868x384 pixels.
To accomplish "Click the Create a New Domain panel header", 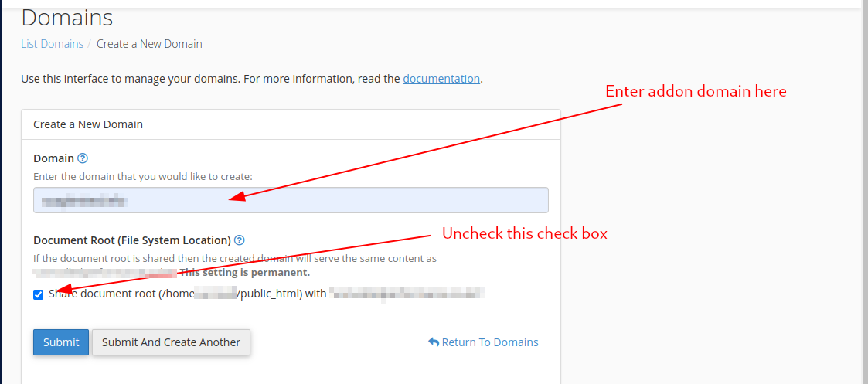I will 88,124.
